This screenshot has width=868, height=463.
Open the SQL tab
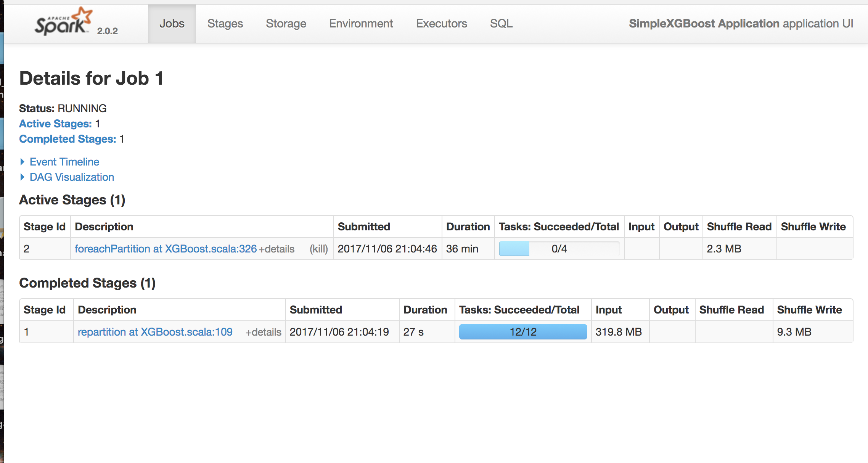click(x=501, y=23)
